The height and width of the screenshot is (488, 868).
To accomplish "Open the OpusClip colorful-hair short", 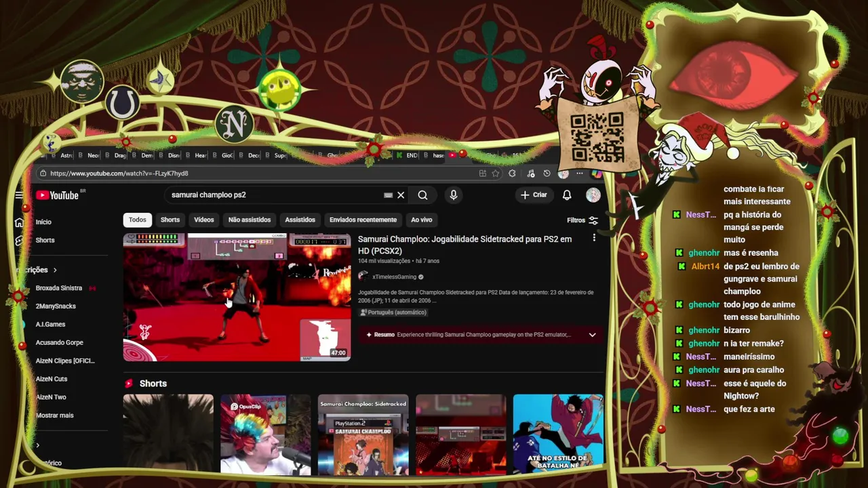I will (x=265, y=434).
